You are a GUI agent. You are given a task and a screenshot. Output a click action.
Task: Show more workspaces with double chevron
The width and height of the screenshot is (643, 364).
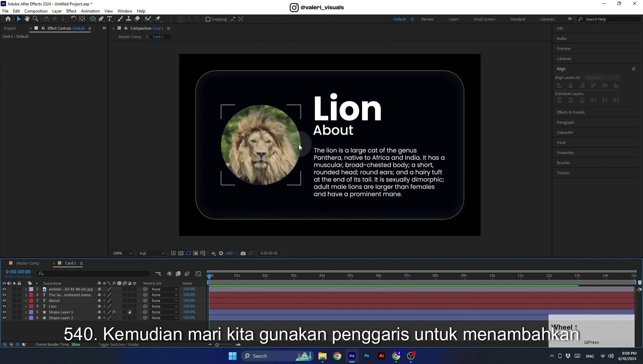[570, 19]
